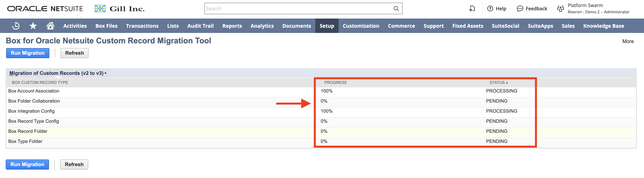644x178 pixels.
Task: Click the PROGRESS column header
Action: click(x=335, y=82)
